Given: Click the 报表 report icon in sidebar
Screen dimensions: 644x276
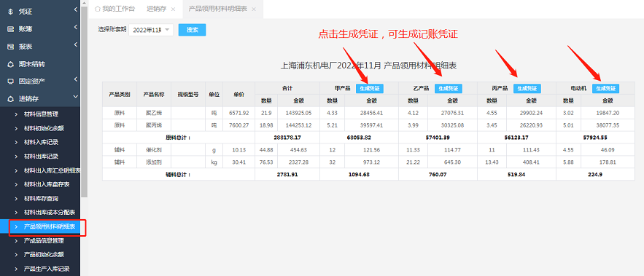Looking at the screenshot, I should point(11,47).
